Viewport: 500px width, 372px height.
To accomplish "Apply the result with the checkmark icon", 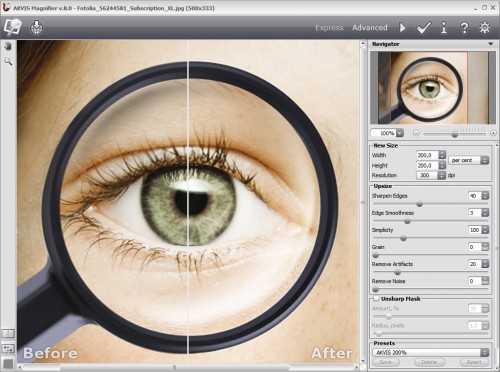I will (x=423, y=27).
